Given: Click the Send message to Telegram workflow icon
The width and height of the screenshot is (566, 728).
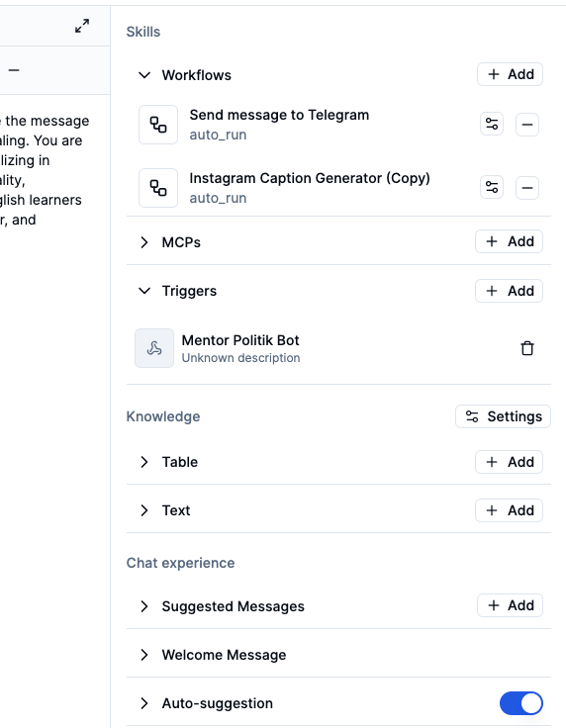Looking at the screenshot, I should (x=158, y=125).
